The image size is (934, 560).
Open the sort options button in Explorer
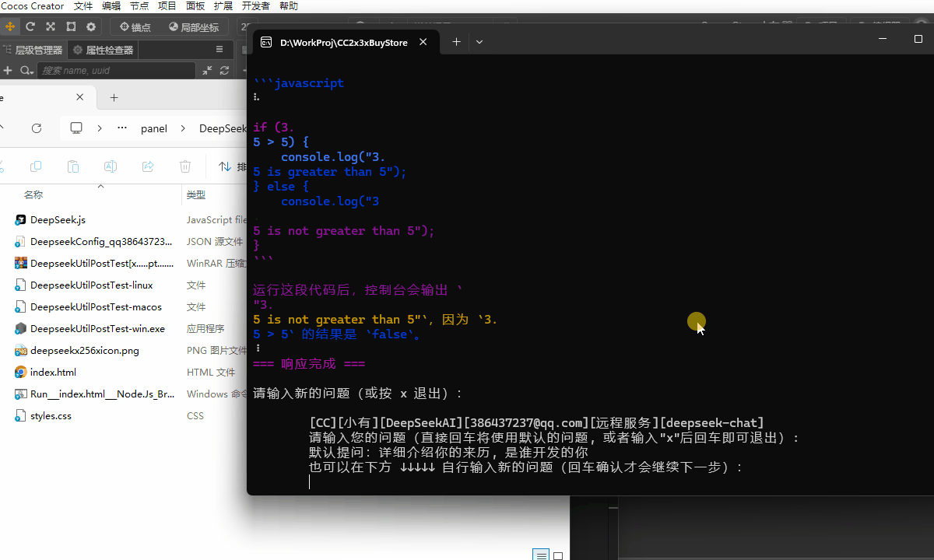[232, 166]
